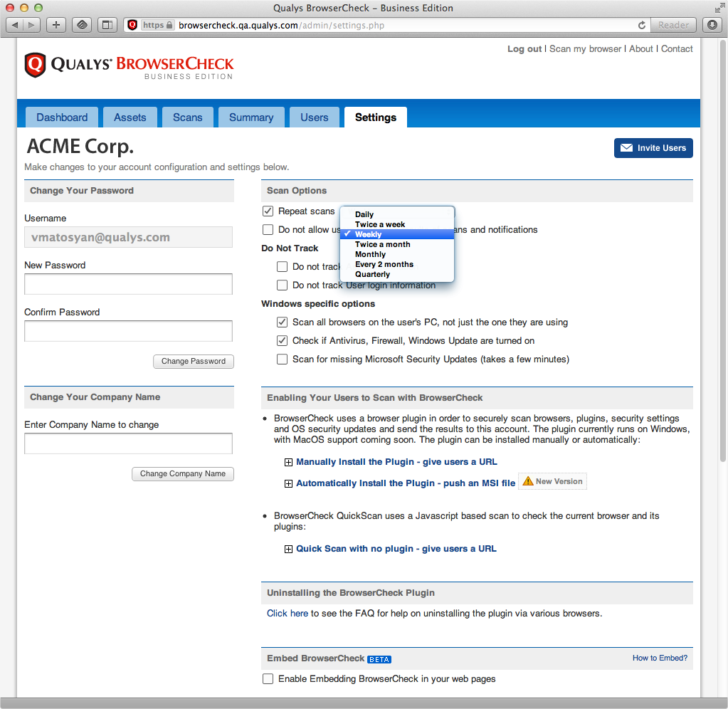
Task: Click the New Version warning icon
Action: (x=528, y=481)
